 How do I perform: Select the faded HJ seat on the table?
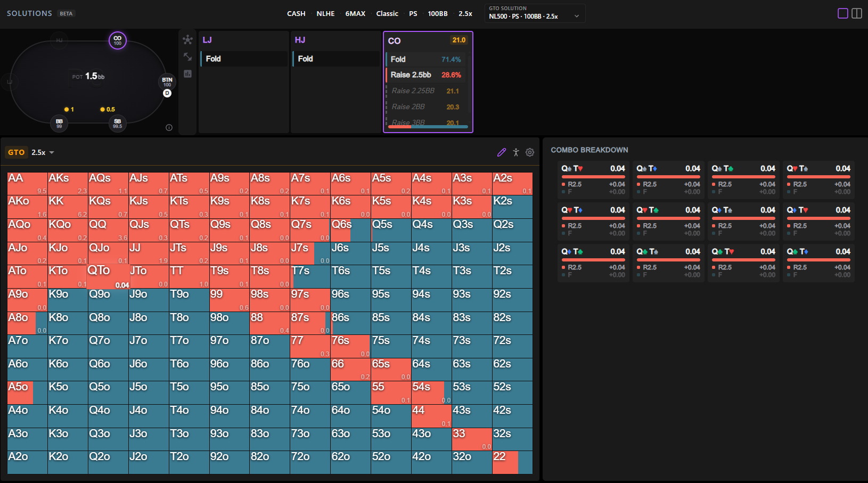point(59,40)
